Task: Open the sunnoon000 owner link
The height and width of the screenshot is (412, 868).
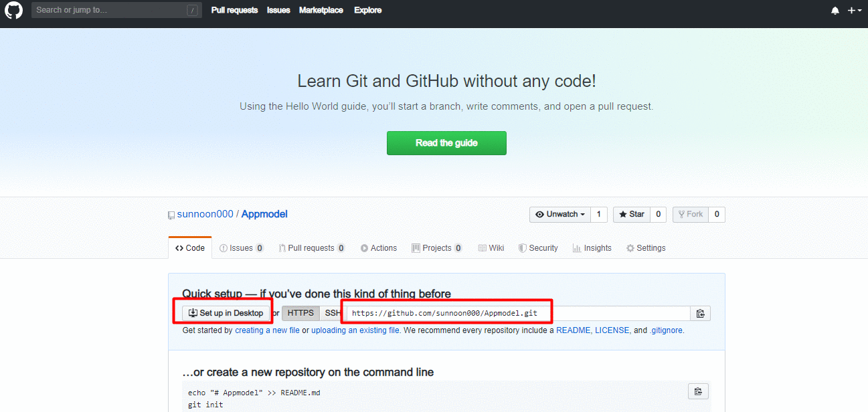Action: click(x=205, y=214)
